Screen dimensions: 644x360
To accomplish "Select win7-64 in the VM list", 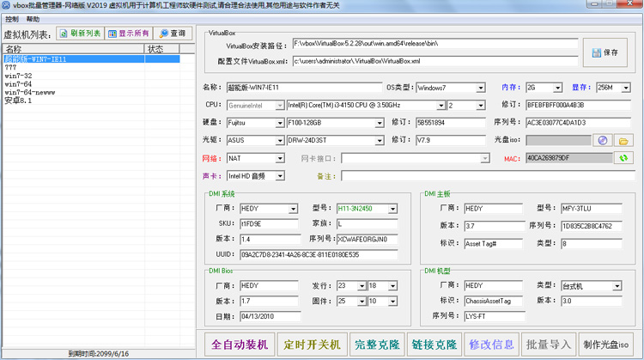I will tap(18, 84).
